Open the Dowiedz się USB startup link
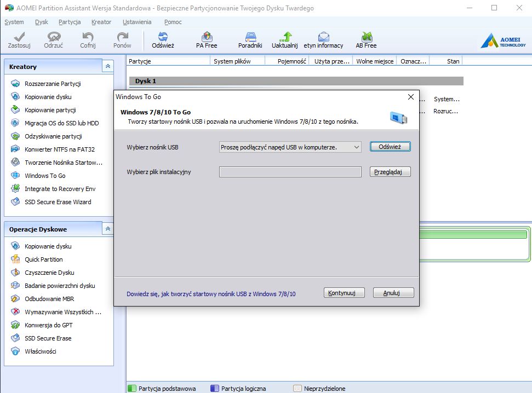This screenshot has width=532, height=393. pos(211,294)
